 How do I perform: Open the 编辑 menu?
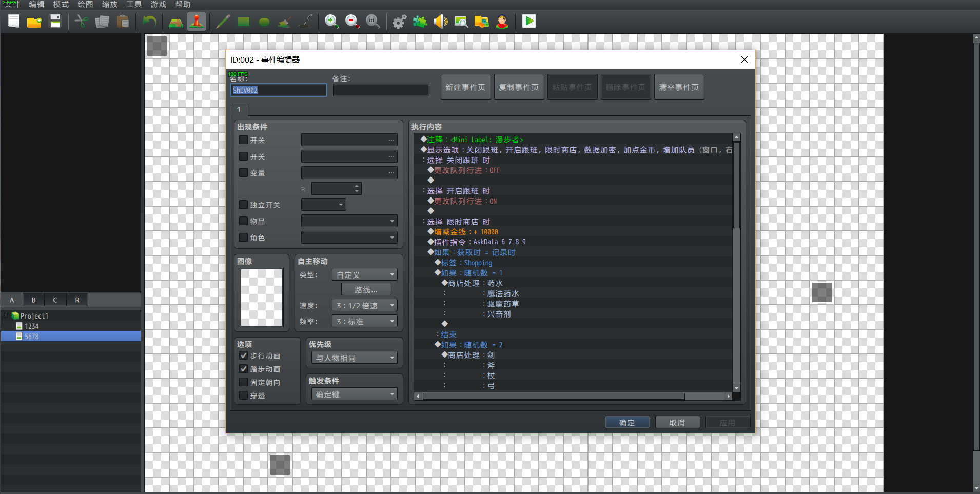(x=36, y=5)
